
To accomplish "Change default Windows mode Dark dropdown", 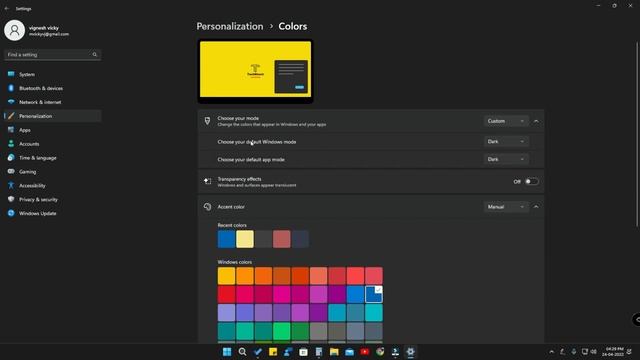I will [506, 142].
